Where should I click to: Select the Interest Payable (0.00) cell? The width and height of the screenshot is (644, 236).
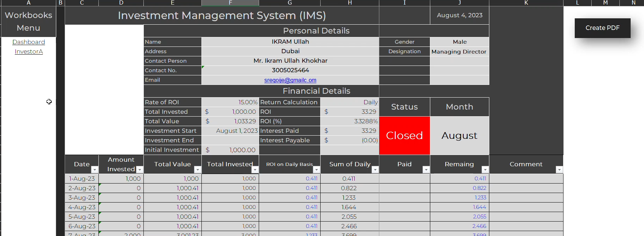350,140
